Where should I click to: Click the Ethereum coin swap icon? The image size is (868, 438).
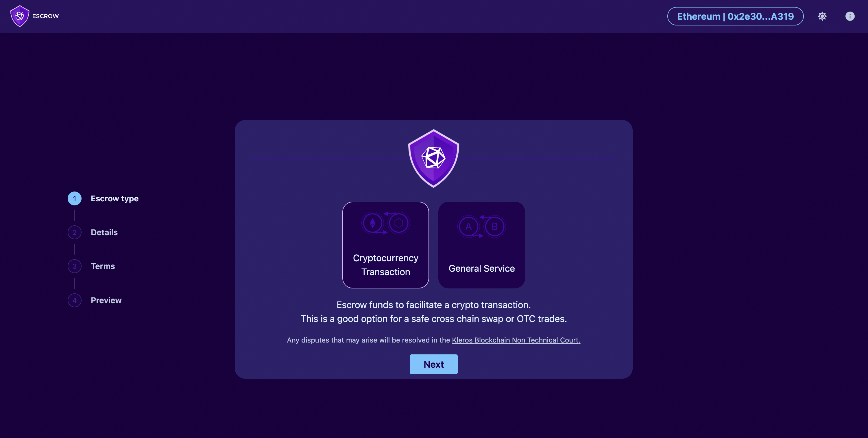tap(385, 223)
